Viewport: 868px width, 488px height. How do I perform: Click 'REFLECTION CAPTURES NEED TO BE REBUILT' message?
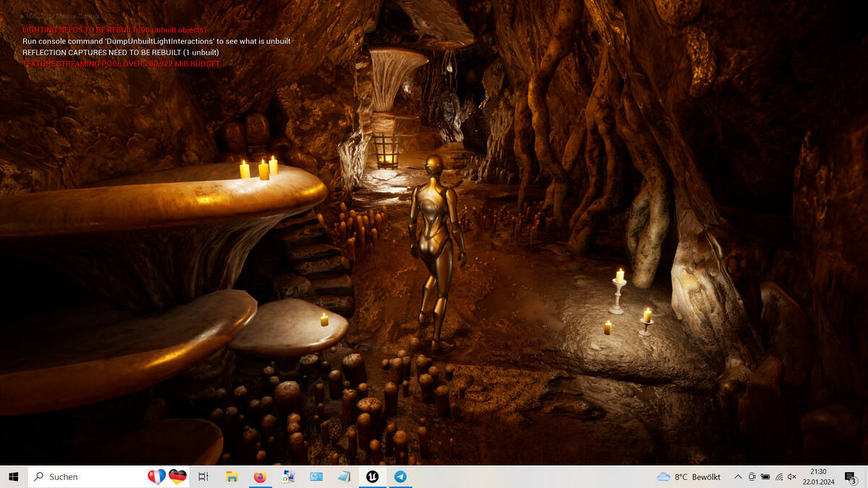pos(121,52)
